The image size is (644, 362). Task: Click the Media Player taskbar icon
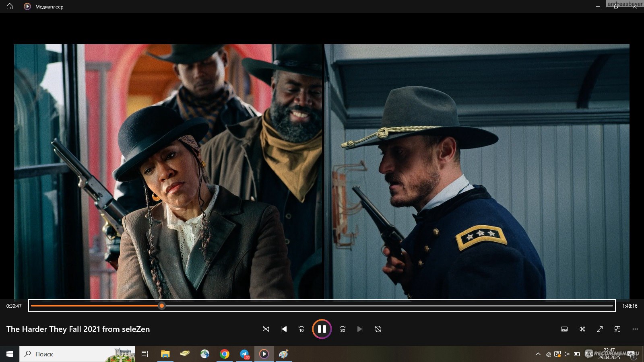coord(264,354)
